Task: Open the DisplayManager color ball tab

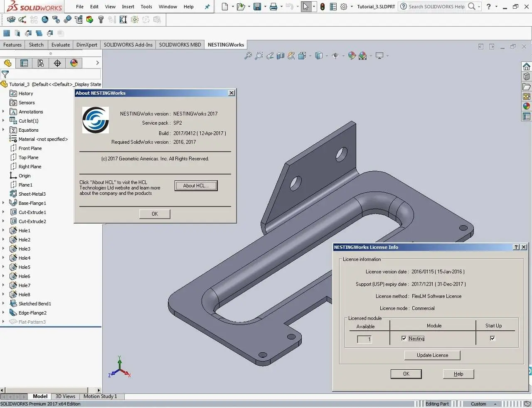Action: point(74,63)
